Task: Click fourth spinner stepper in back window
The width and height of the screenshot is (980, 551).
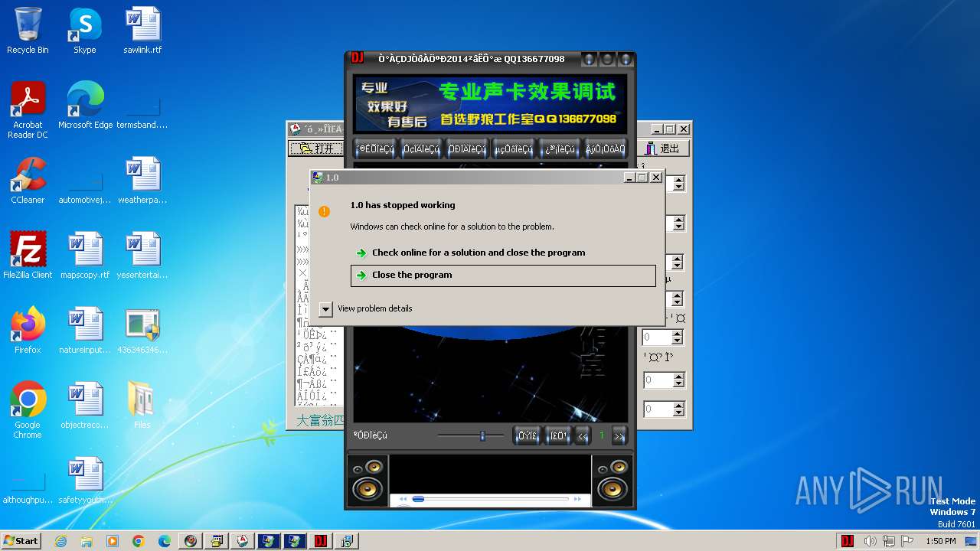Action: pos(678,298)
